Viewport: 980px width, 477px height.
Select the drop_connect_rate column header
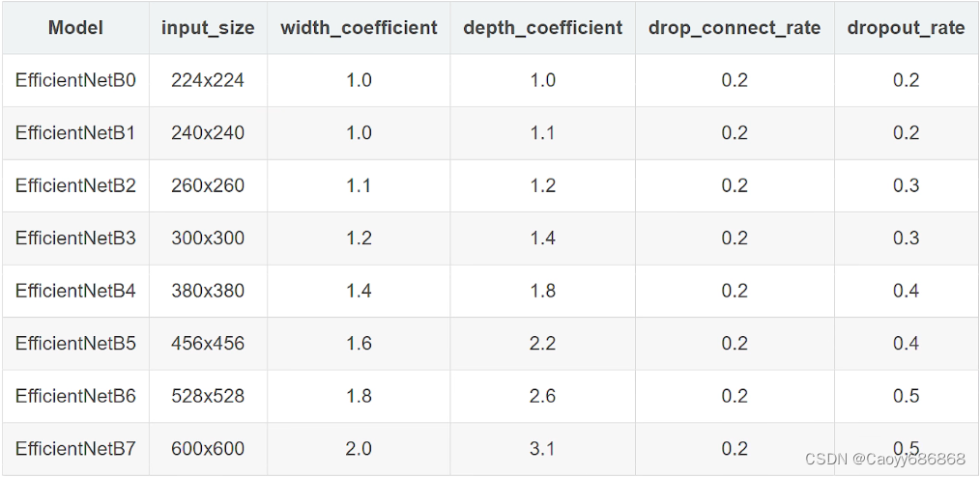click(x=735, y=28)
